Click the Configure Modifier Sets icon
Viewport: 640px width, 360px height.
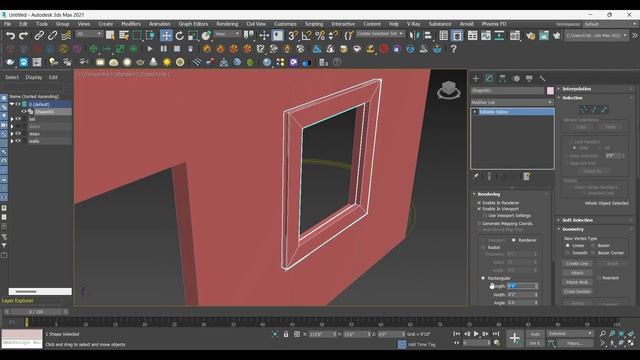pos(527,176)
